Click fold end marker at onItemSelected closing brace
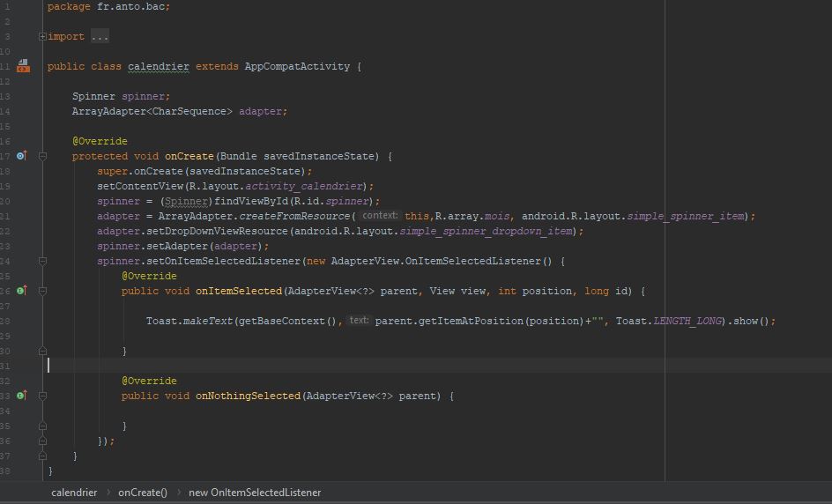The image size is (832, 504). tap(42, 351)
